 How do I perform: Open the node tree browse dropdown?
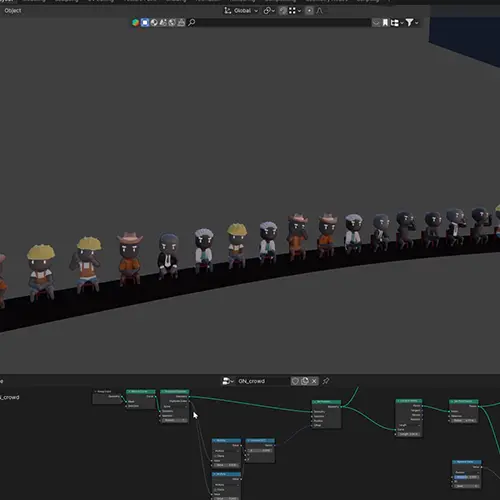pos(228,381)
